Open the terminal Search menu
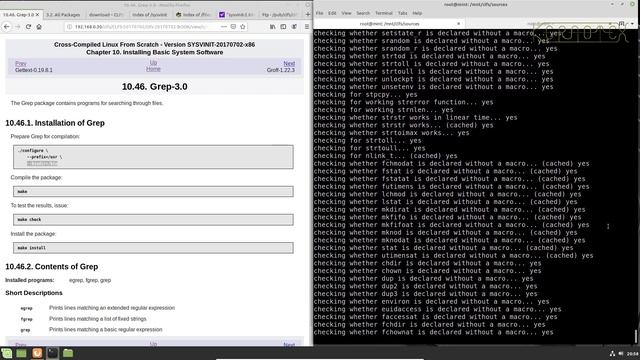 362,13
